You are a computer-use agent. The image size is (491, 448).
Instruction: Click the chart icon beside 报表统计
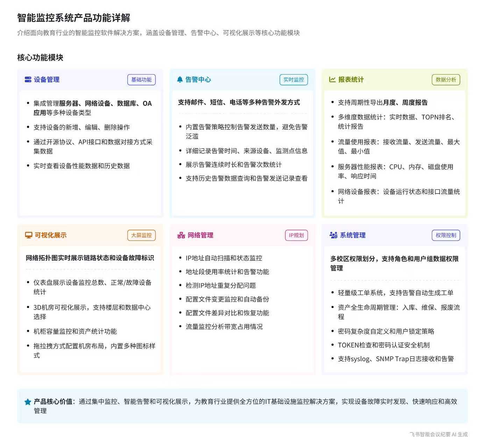(x=332, y=80)
